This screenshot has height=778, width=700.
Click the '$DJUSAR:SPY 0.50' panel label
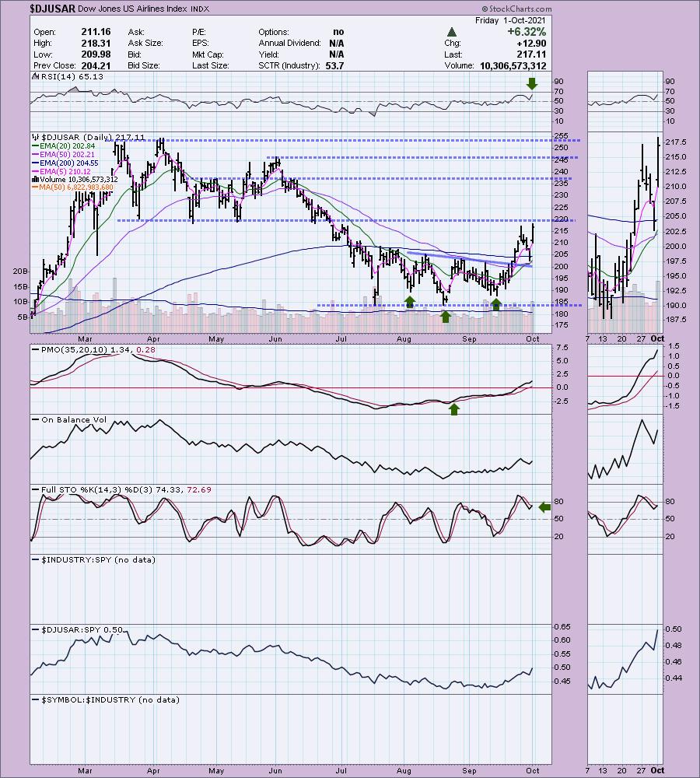pyautogui.click(x=82, y=630)
